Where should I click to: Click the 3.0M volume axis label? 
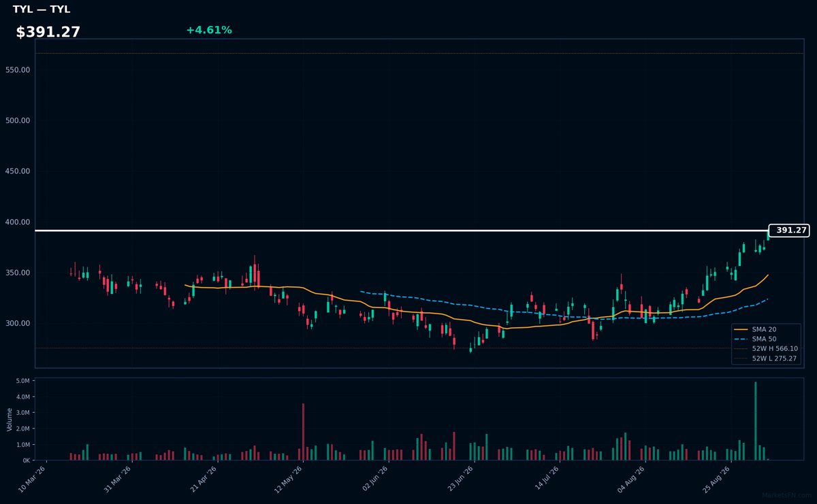click(23, 413)
